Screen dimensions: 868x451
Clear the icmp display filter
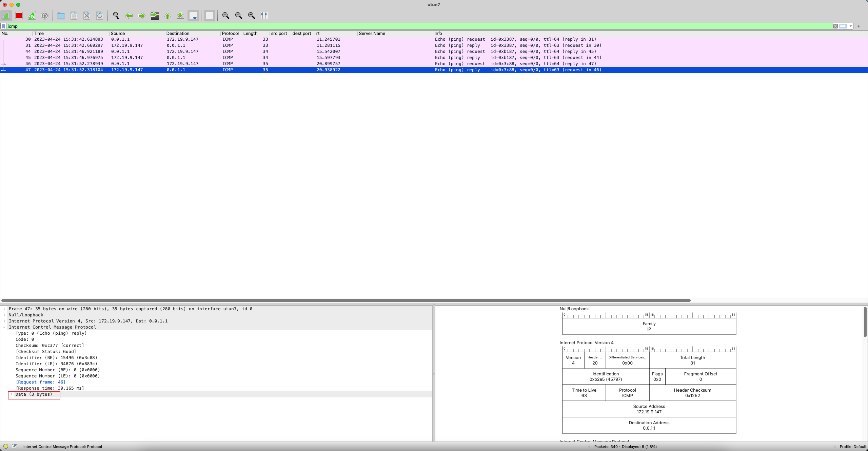click(835, 26)
